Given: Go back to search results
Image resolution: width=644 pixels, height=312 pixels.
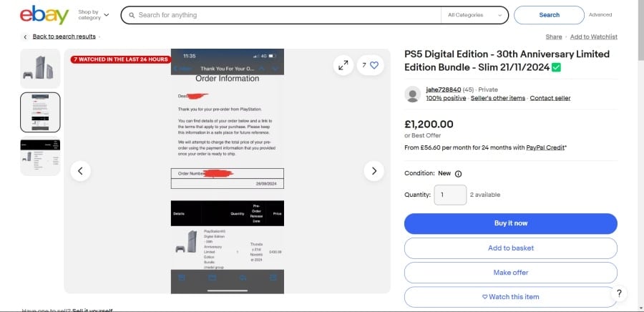Looking at the screenshot, I should 64,36.
